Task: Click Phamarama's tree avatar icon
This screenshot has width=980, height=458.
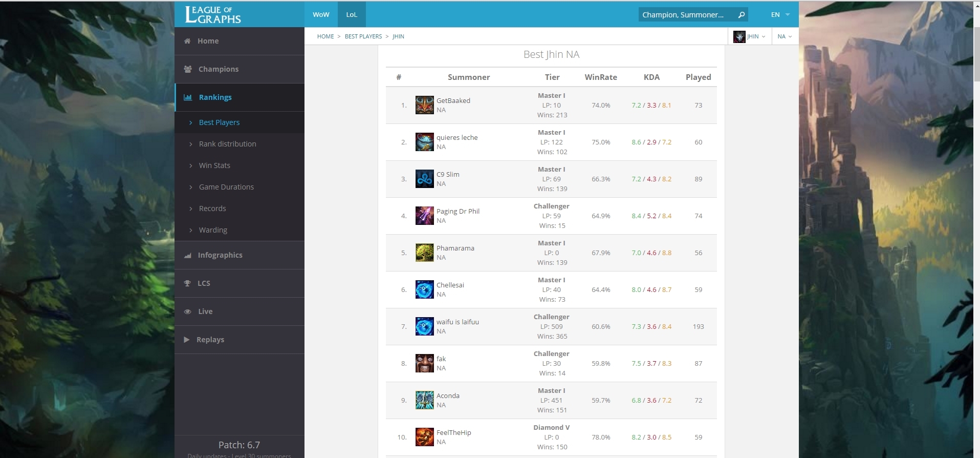Action: click(424, 253)
